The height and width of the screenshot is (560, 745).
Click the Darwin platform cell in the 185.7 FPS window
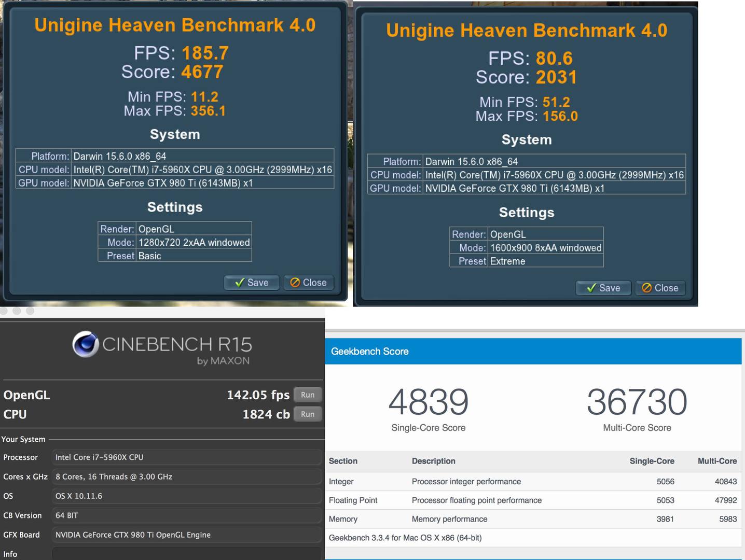click(202, 156)
